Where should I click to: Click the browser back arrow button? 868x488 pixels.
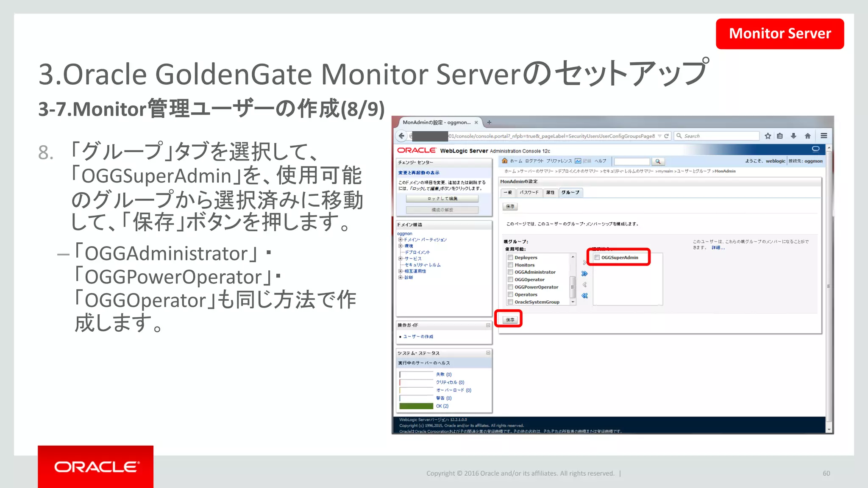pos(401,136)
